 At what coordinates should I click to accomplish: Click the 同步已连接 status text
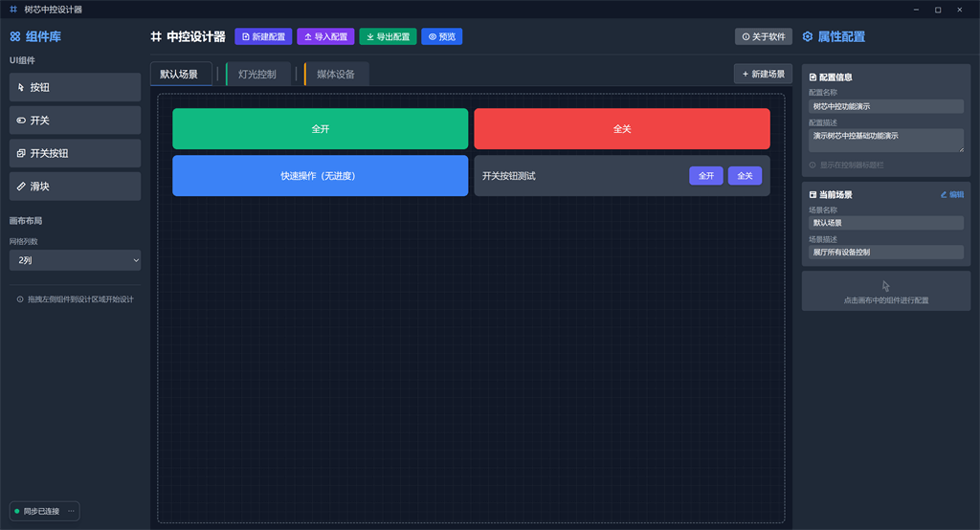pyautogui.click(x=41, y=511)
